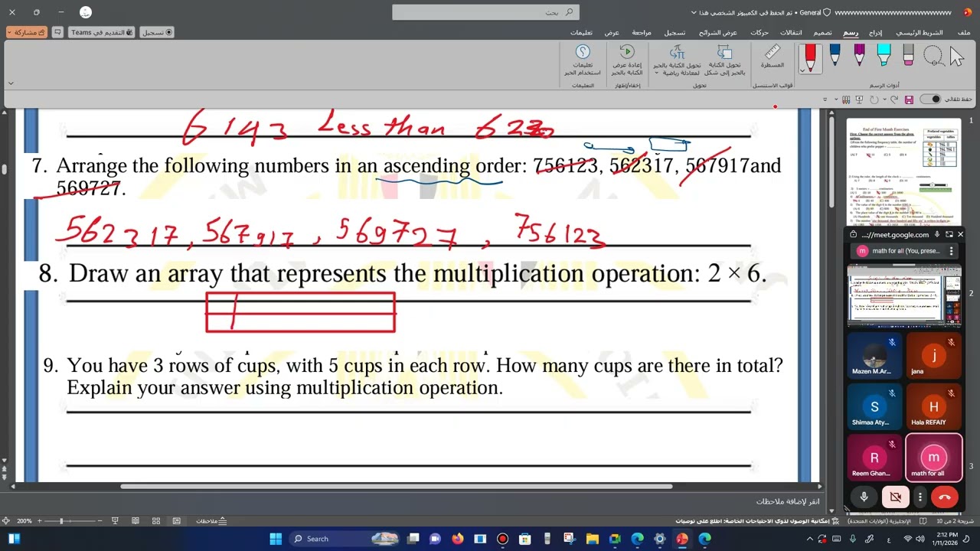Screen dimensions: 980x551
Task: Select the blue pen drawing tool
Action: pyautogui.click(x=835, y=55)
